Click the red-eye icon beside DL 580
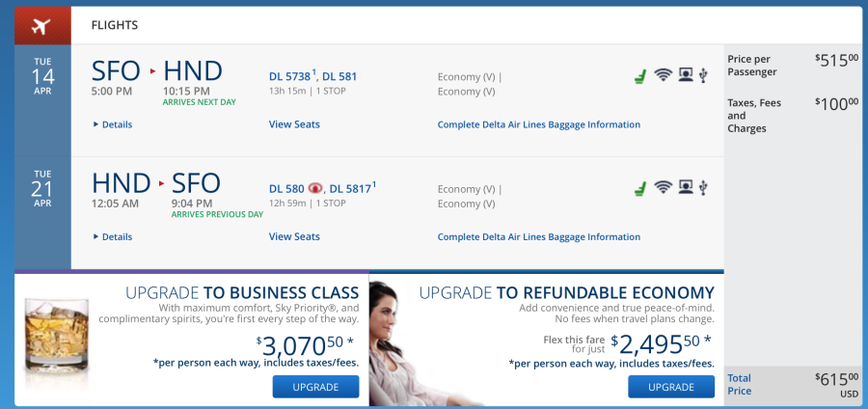Image resolution: width=868 pixels, height=409 pixels. (315, 188)
